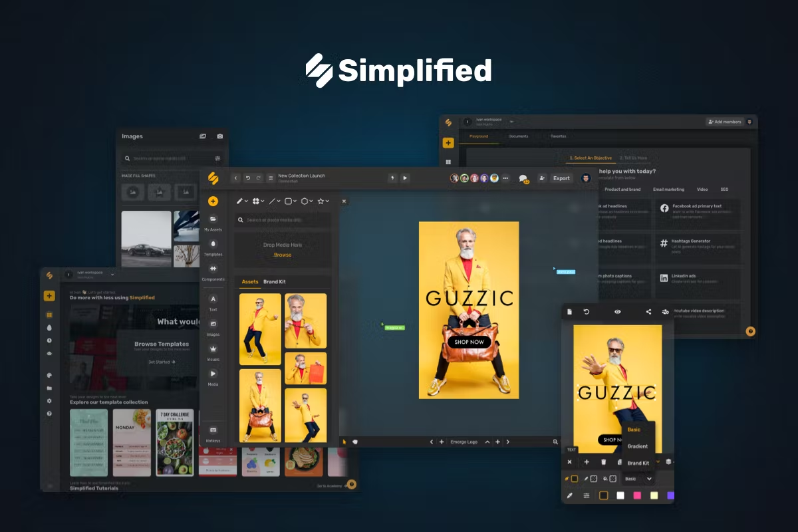Switch to the Documents tab

519,136
